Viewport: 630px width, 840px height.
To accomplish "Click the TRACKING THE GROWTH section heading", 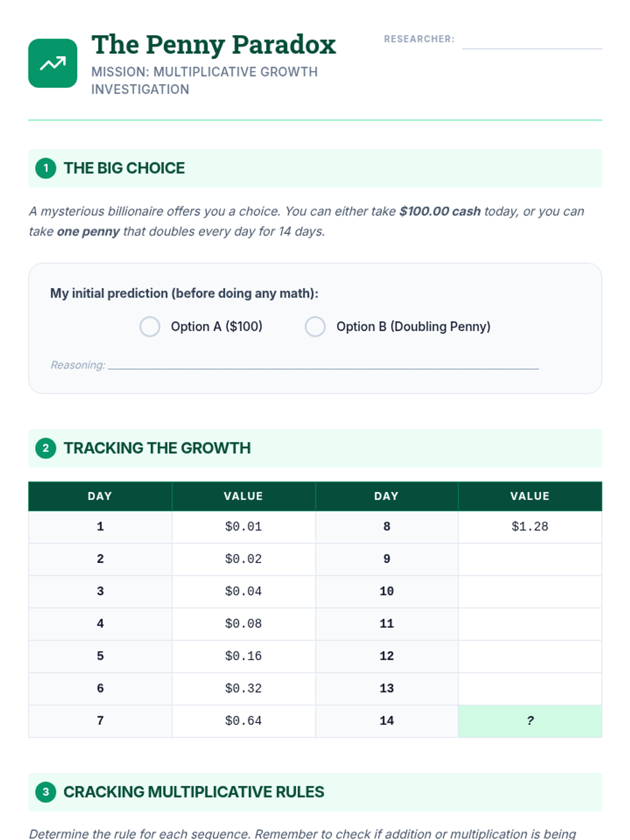I will [x=157, y=448].
